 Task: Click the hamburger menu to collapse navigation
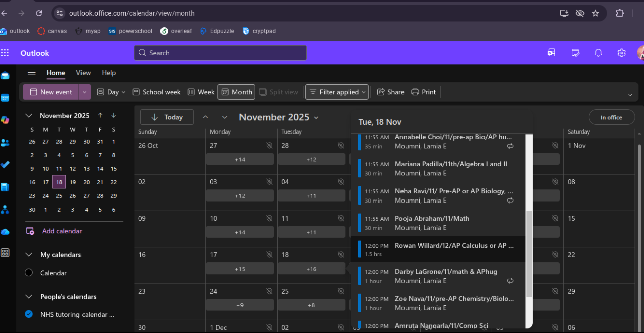tap(32, 73)
